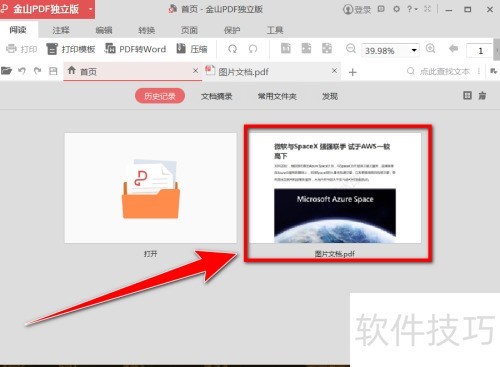Open 常用文件夹 frequent folders
The height and width of the screenshot is (367, 500).
277,96
